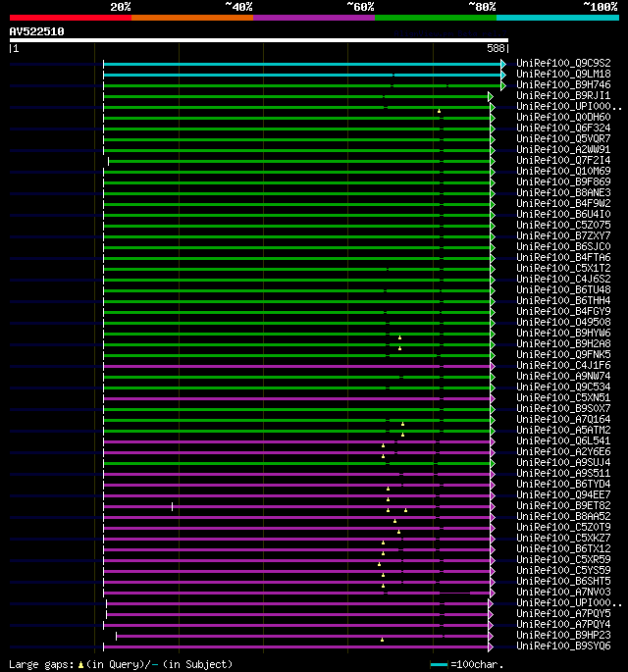The width and height of the screenshot is (628, 672).
Task: Select the UniRef100_B4FTA6 label
Action: 563,257
